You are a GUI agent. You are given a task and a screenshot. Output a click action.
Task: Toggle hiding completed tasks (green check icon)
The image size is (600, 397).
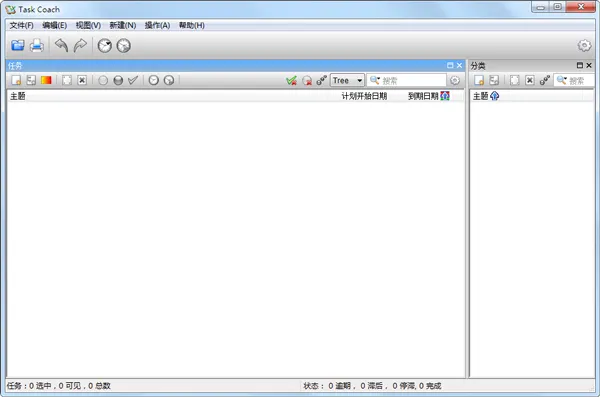tap(292, 80)
